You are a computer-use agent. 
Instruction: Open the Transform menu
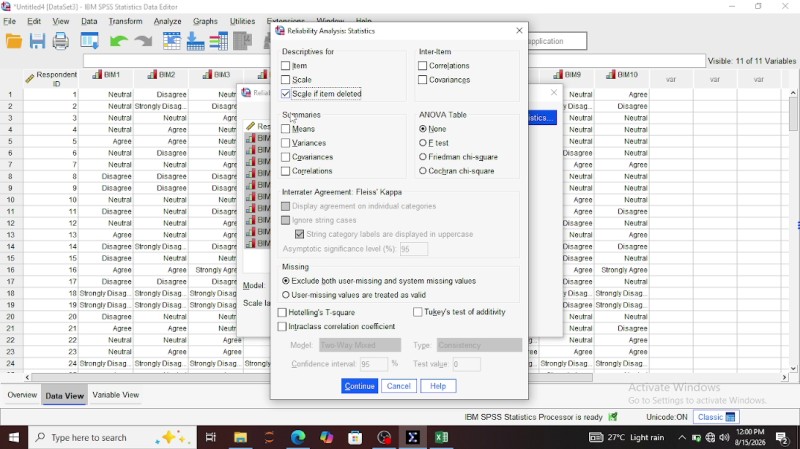pyautogui.click(x=126, y=21)
